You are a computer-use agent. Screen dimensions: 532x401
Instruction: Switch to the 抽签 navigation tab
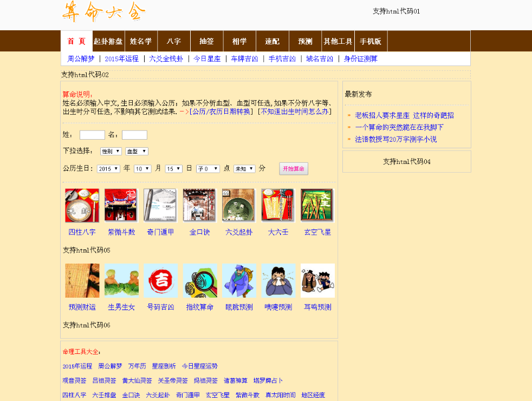coord(206,41)
